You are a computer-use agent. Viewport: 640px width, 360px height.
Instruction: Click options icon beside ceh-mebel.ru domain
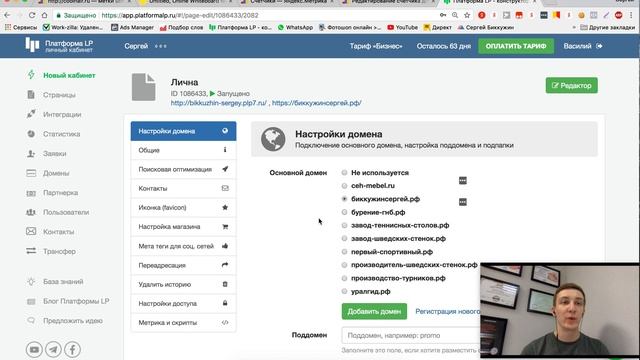(x=462, y=180)
